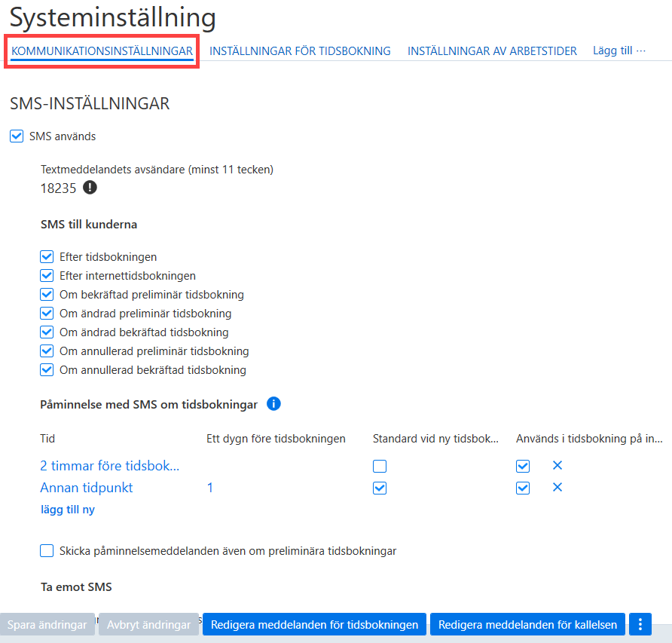Viewport: 672px width, 643px height.
Task: Open the Lägg till ··· tab menu
Action: 619,51
